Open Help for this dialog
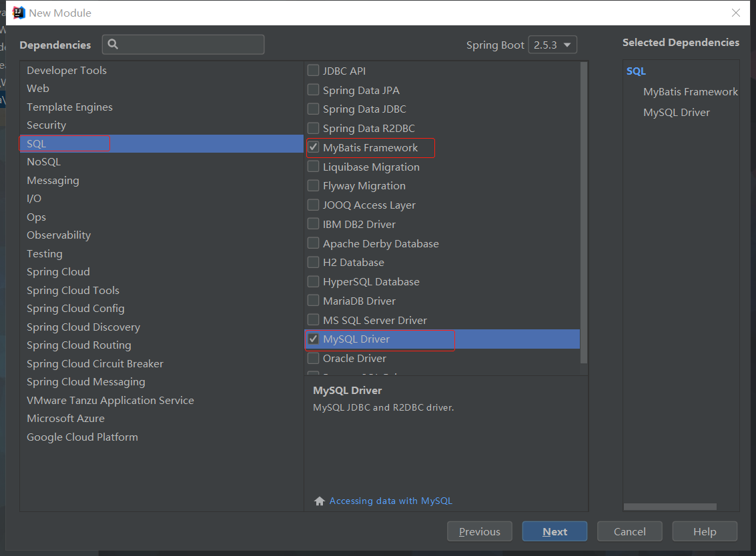The image size is (756, 556). 705,531
